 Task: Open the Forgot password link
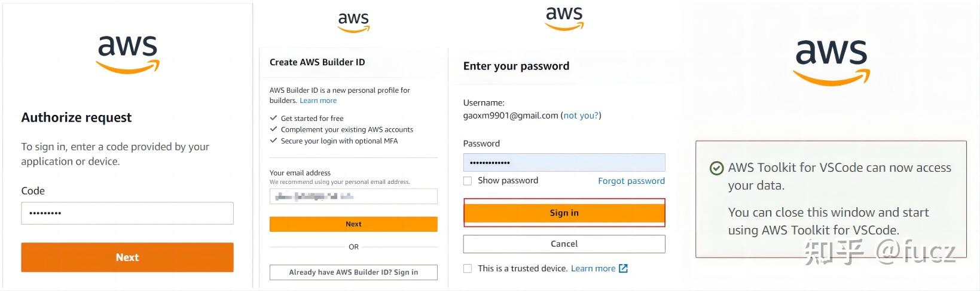click(x=631, y=181)
